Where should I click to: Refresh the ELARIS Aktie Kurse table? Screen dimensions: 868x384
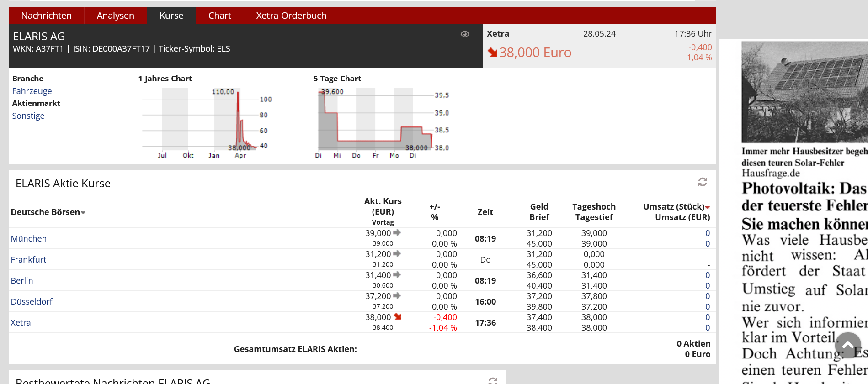coord(703,182)
